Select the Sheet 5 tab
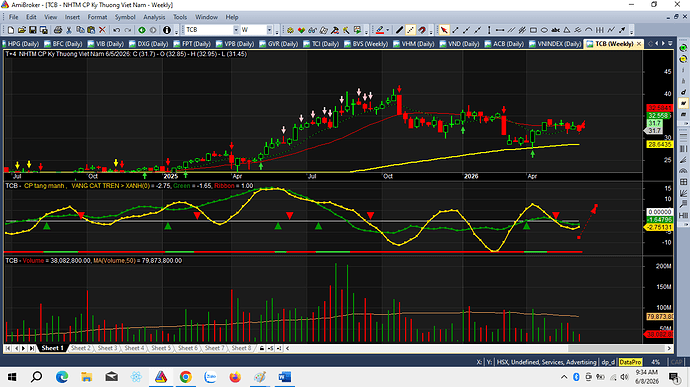Image resolution: width=690 pixels, height=387 pixels. 161,348
